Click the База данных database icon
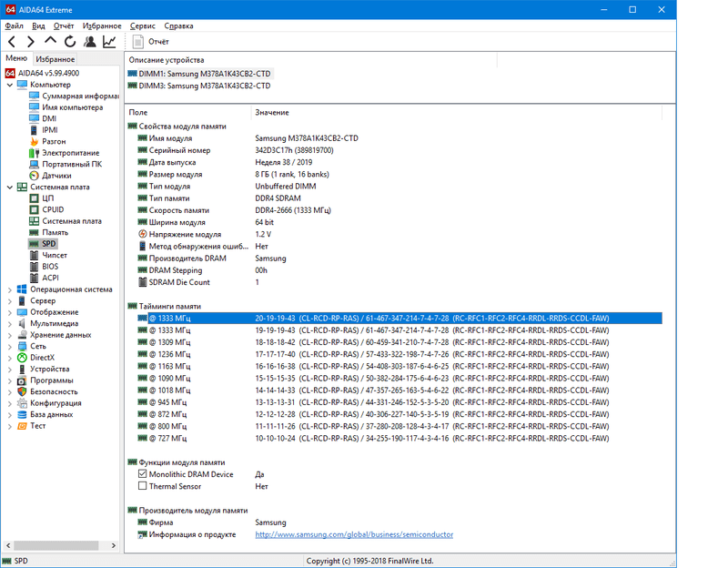 [x=22, y=415]
